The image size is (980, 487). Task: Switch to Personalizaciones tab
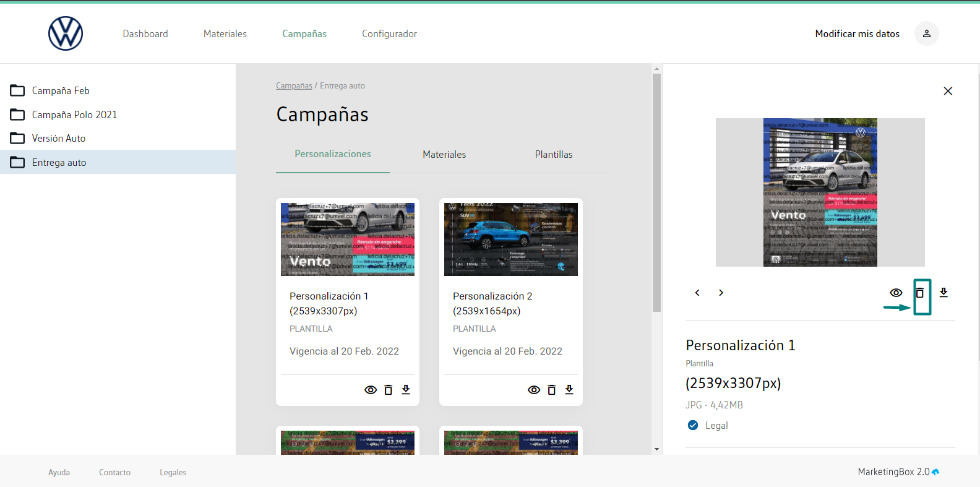click(333, 154)
